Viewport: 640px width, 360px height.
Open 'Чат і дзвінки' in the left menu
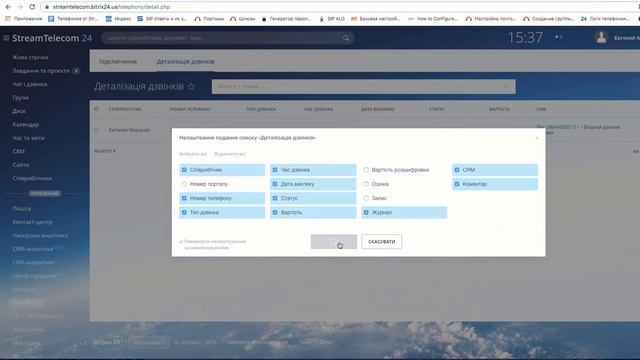[29, 84]
